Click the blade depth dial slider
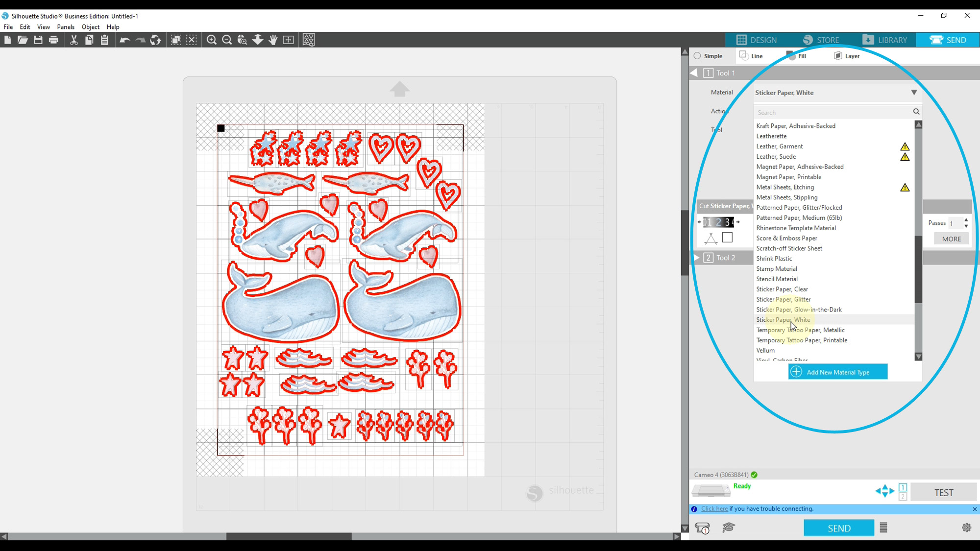980x551 pixels. 718,222
